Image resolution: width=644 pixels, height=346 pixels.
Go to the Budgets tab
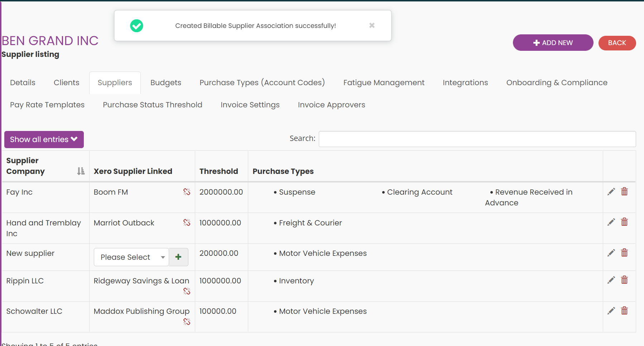tap(166, 83)
